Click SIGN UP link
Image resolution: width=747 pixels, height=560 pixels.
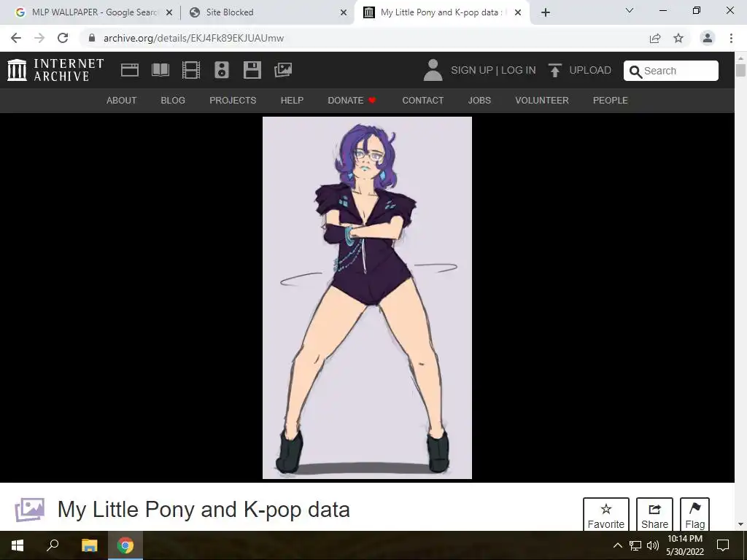(x=472, y=71)
